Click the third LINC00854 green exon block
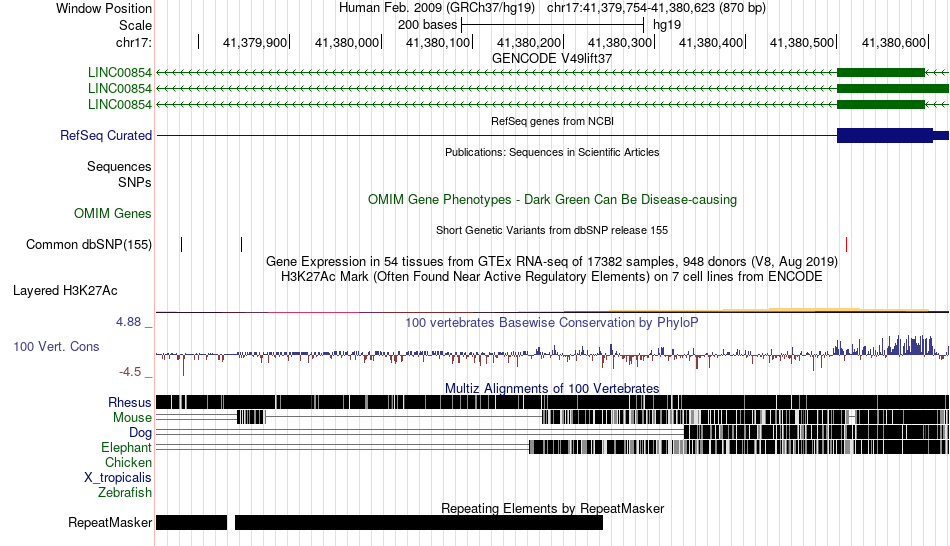The width and height of the screenshot is (950, 546). [x=881, y=104]
